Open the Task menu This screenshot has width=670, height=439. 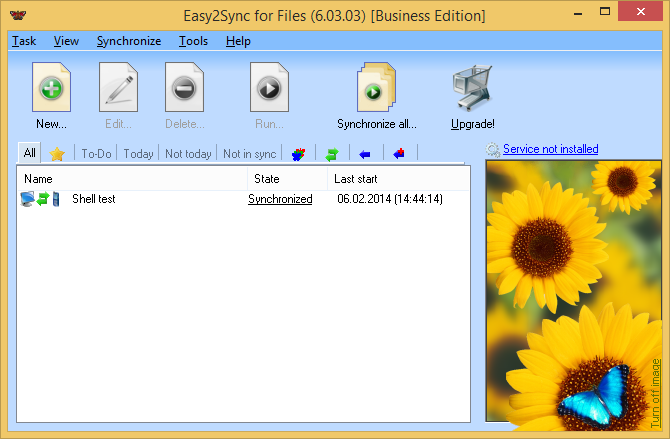24,41
